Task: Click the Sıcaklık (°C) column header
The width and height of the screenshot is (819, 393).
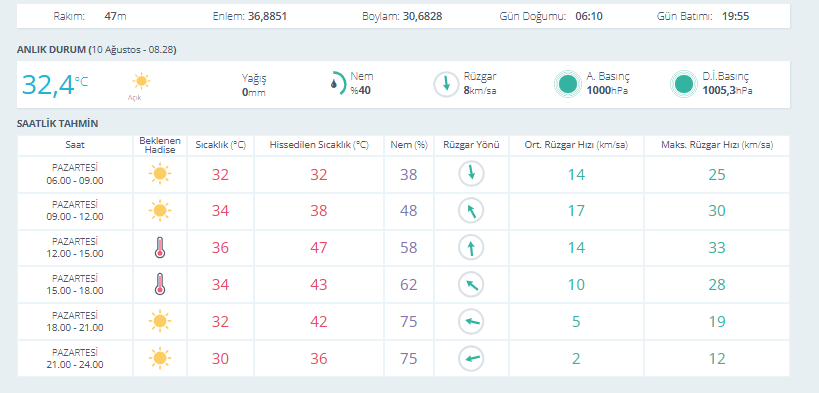Action: coord(220,145)
